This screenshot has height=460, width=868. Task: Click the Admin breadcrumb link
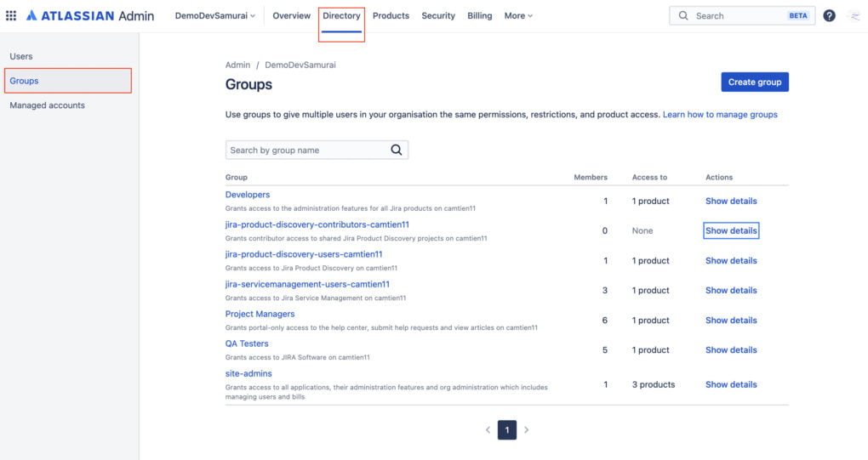click(237, 65)
